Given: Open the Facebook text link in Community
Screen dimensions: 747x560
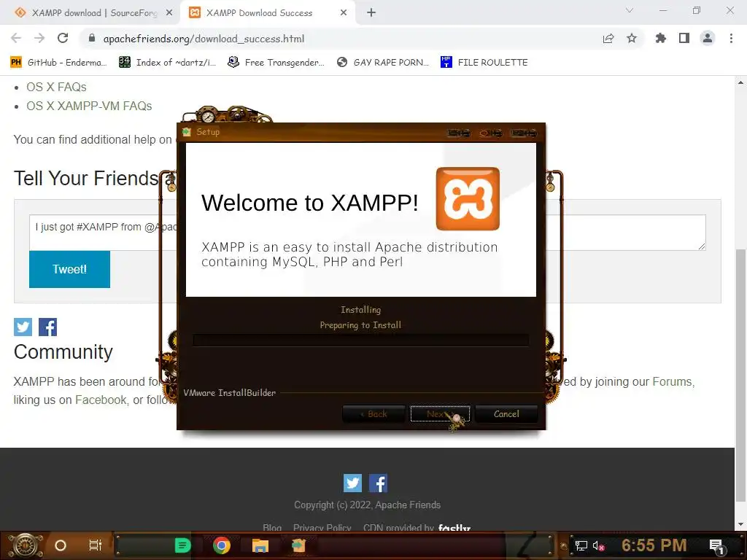Looking at the screenshot, I should pyautogui.click(x=101, y=400).
